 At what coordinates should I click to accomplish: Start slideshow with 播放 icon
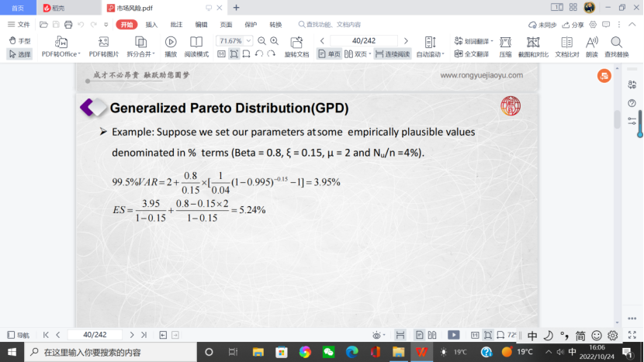171,42
